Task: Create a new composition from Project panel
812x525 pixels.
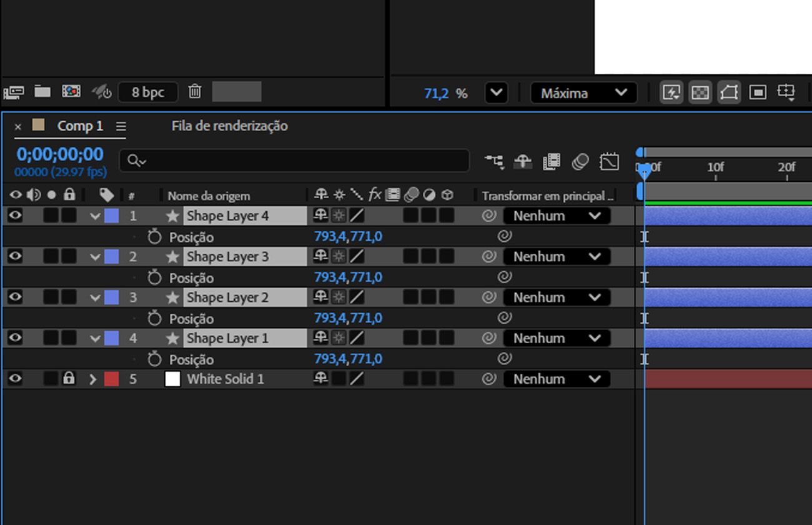Action: (71, 92)
